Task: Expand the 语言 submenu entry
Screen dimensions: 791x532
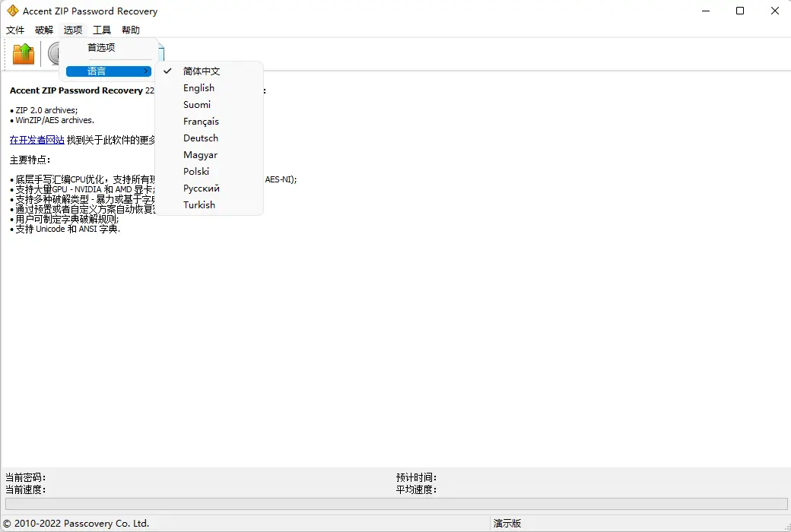Action: pyautogui.click(x=109, y=71)
